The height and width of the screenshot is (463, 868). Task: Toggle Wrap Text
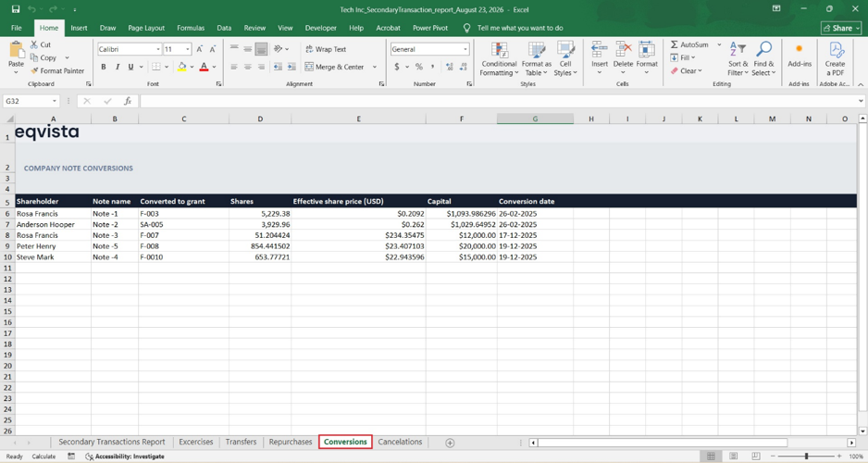tap(326, 49)
